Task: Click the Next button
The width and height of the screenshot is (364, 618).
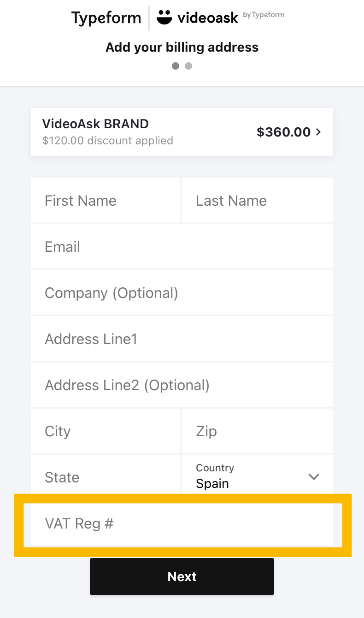Action: (x=182, y=576)
